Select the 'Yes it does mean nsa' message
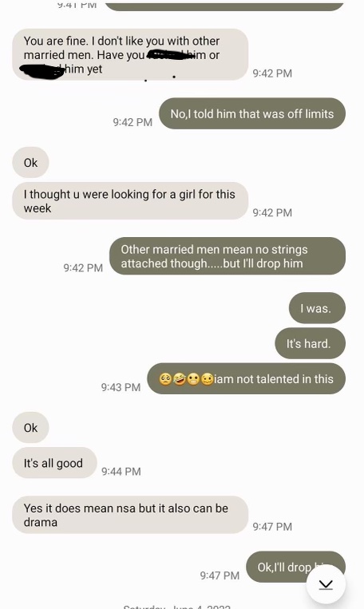The image size is (364, 609). click(130, 515)
